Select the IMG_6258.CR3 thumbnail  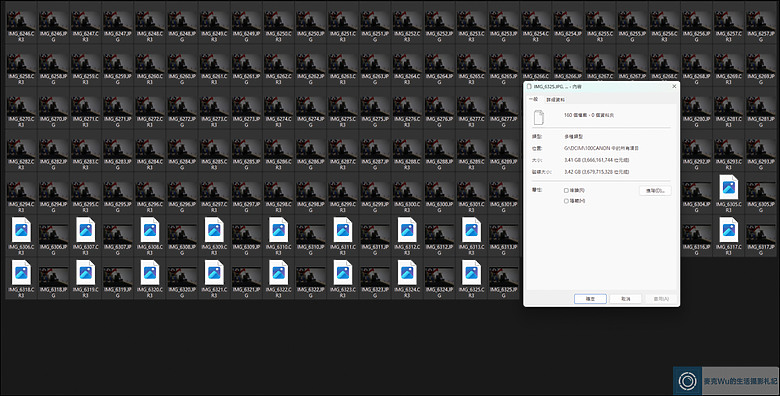(21, 64)
